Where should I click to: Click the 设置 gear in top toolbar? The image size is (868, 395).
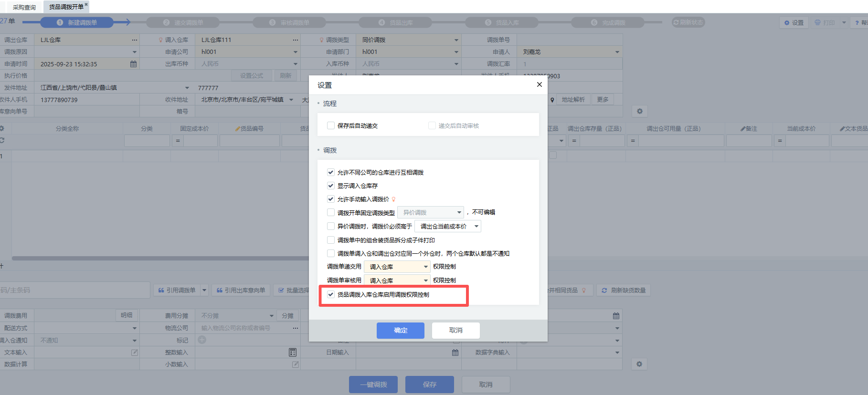(x=794, y=22)
